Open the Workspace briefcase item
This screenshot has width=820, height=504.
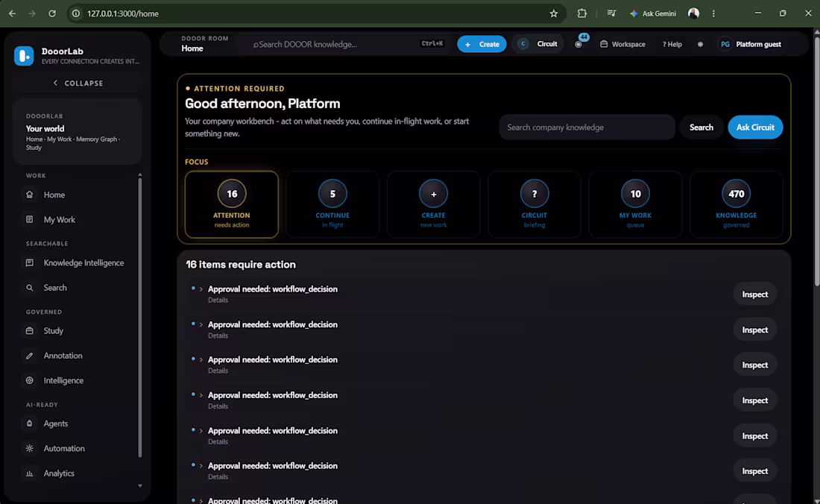tap(622, 45)
